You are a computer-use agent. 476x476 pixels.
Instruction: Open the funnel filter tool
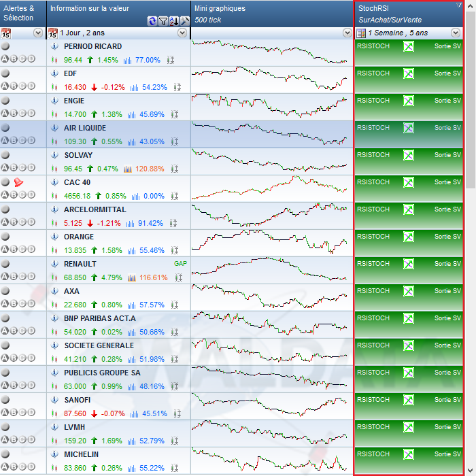[x=163, y=21]
